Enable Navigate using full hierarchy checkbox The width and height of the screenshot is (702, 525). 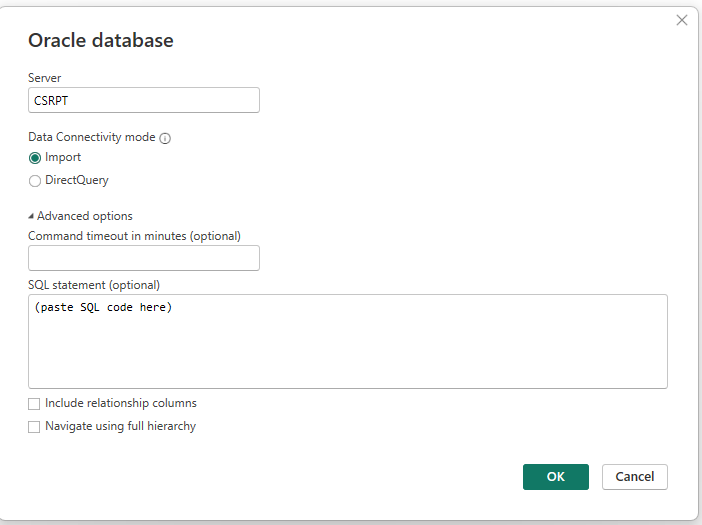point(34,427)
